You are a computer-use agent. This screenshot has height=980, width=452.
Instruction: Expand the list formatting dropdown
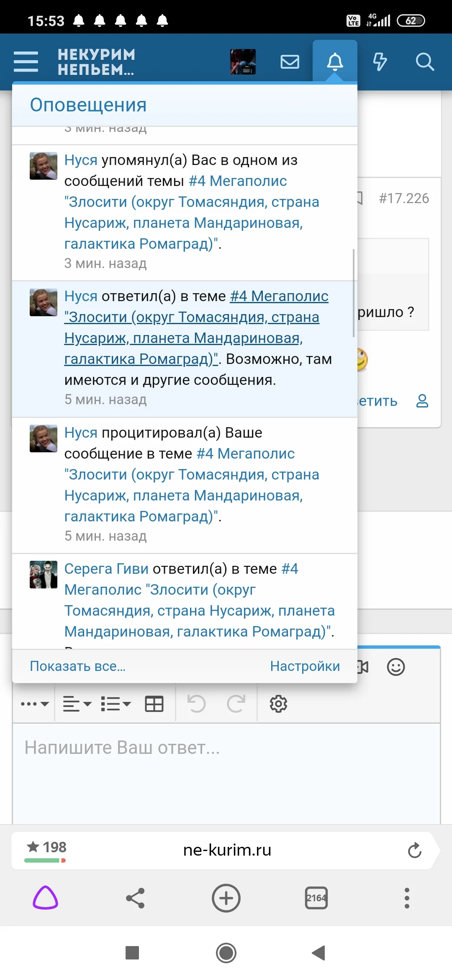tap(116, 704)
